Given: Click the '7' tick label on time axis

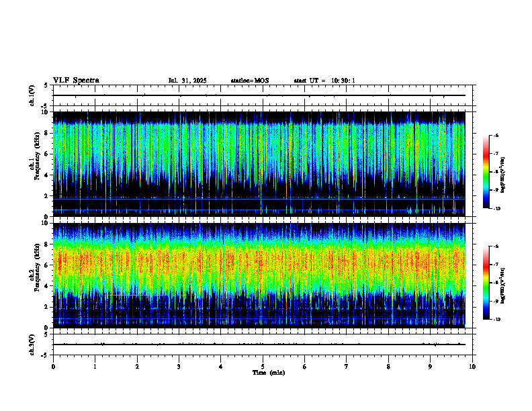Looking at the screenshot, I should (x=347, y=367).
